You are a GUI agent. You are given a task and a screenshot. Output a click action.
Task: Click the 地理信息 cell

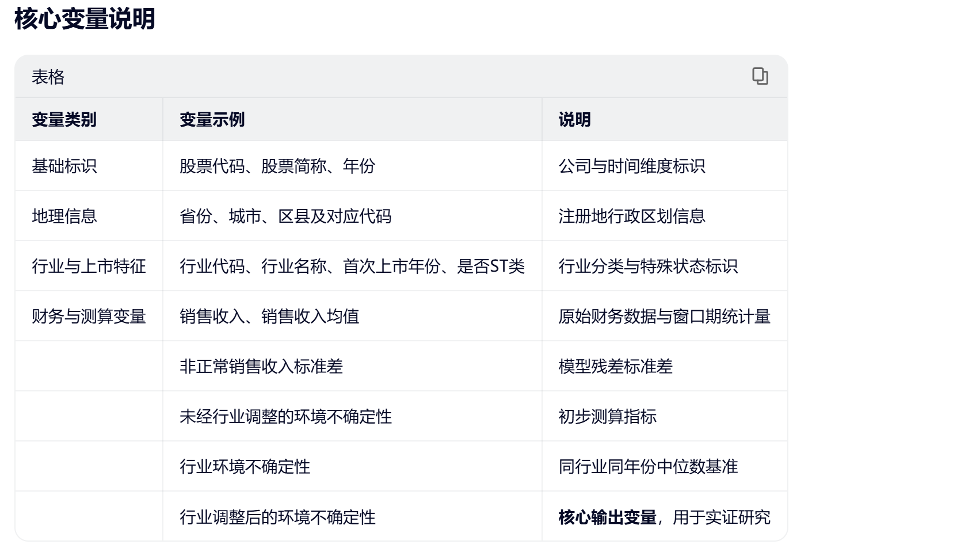click(64, 216)
